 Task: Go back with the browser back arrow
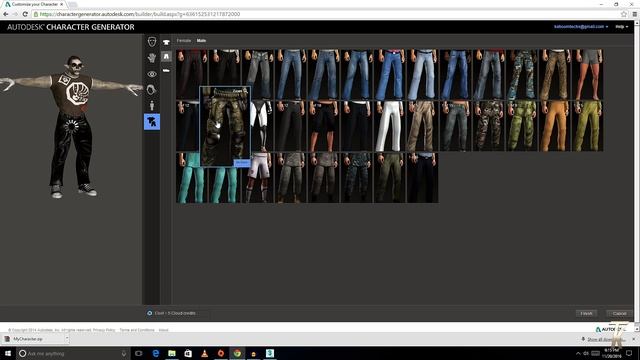click(x=6, y=14)
